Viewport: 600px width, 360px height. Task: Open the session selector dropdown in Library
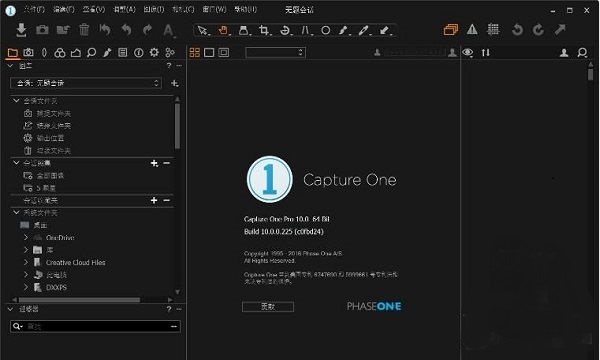point(86,83)
